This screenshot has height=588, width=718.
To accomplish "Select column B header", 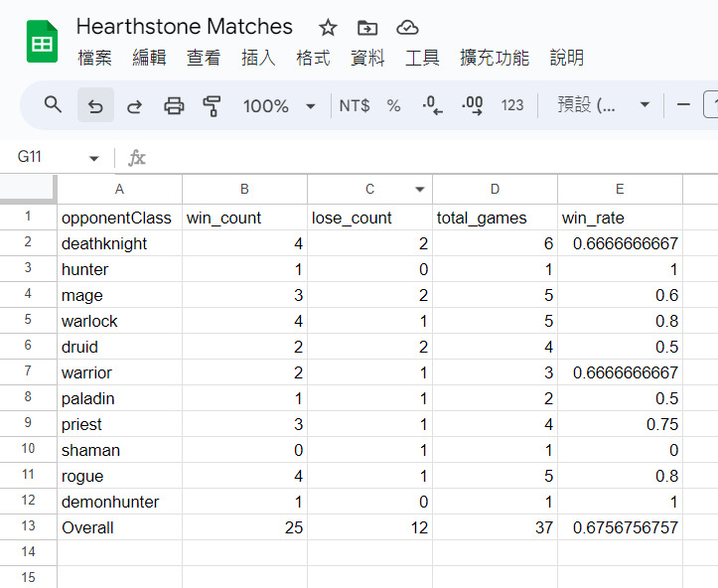I will click(244, 189).
